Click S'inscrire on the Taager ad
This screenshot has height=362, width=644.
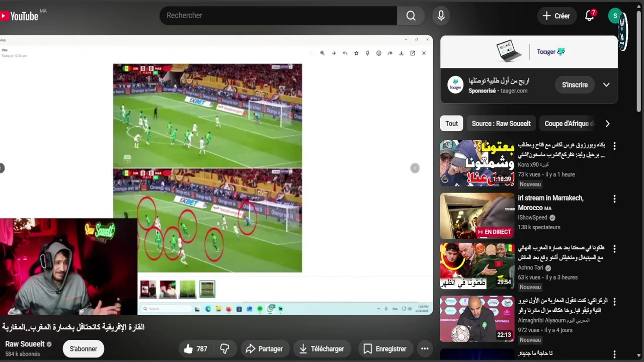tap(575, 85)
